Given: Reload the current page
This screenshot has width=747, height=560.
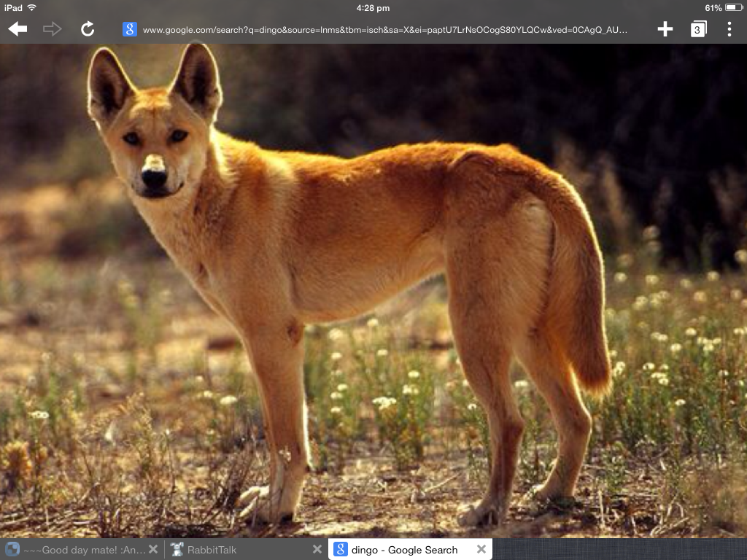Looking at the screenshot, I should pos(88,29).
